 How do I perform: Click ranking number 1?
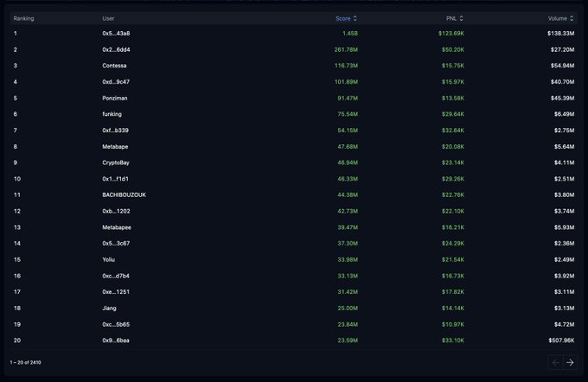(16, 34)
